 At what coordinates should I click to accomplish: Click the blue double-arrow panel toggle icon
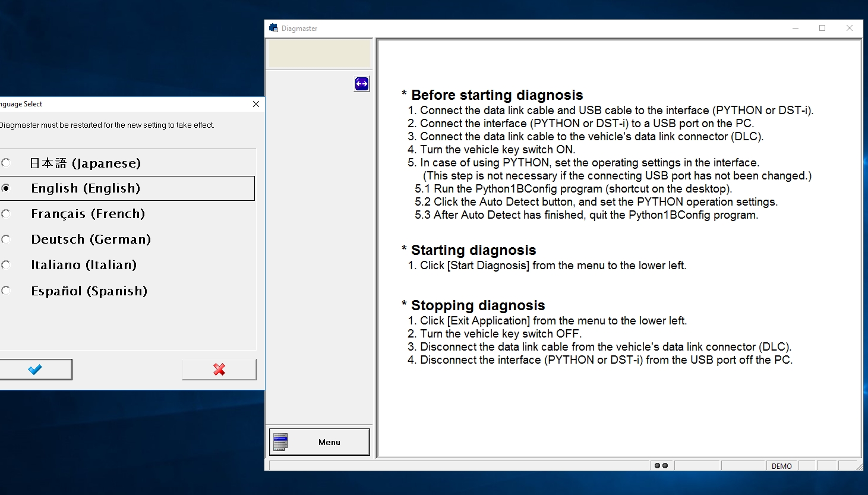(x=361, y=84)
